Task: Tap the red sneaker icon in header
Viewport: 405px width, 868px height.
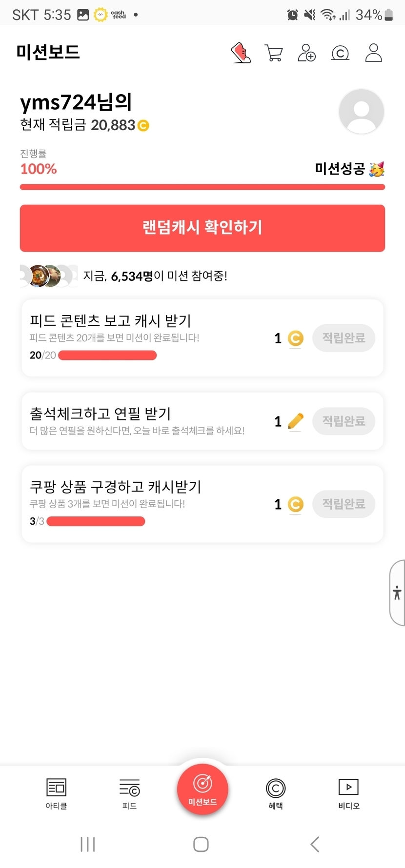Action: coord(241,53)
